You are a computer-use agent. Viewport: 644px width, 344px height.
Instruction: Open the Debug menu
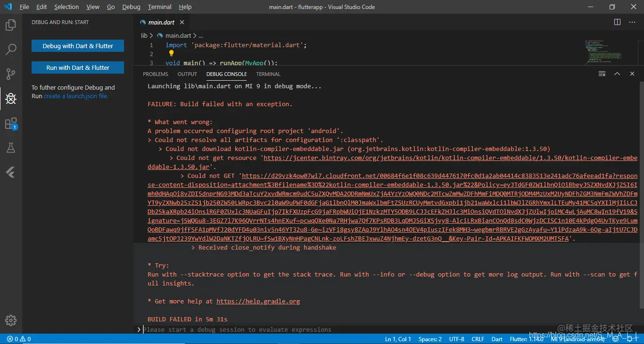click(131, 7)
